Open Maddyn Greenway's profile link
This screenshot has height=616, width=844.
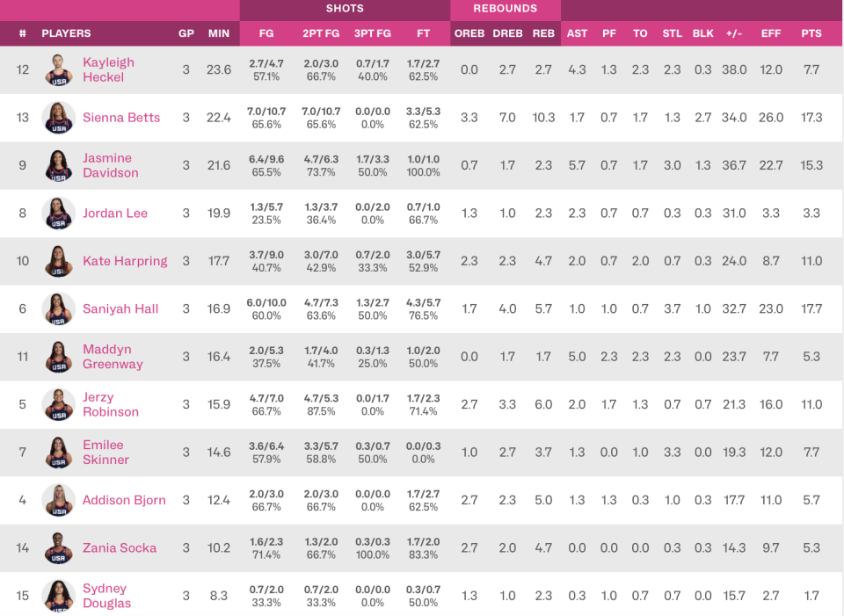point(113,358)
